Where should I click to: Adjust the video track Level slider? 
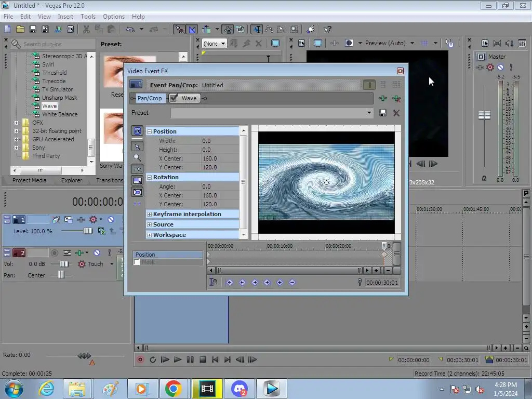click(x=87, y=231)
